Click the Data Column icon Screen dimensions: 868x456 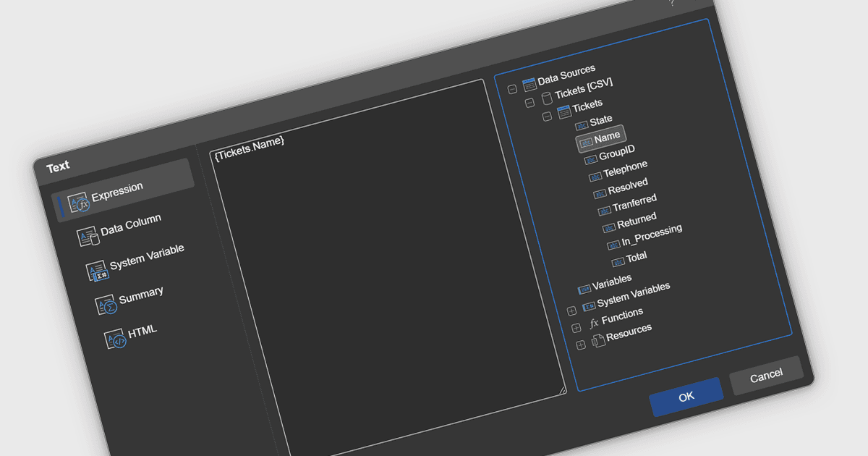(88, 237)
